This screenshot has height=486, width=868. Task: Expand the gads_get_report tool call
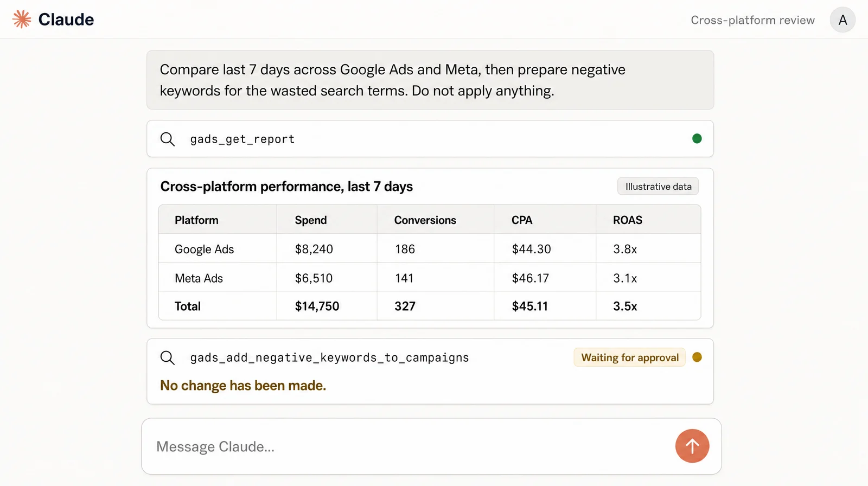click(x=430, y=139)
